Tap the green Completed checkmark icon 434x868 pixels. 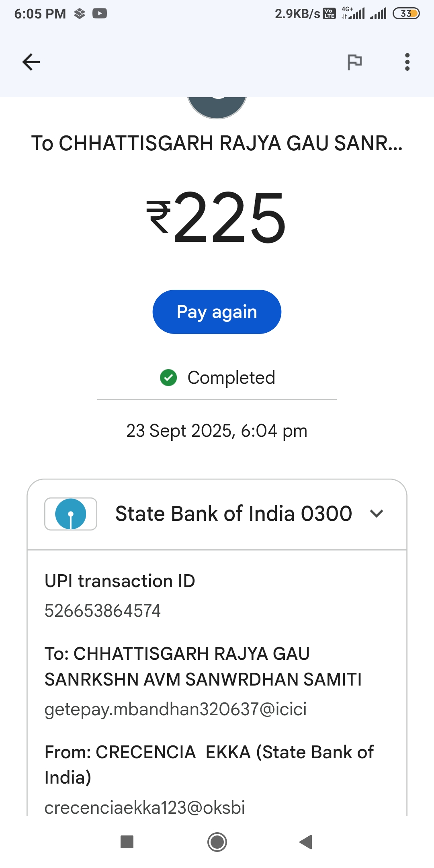[x=168, y=378]
